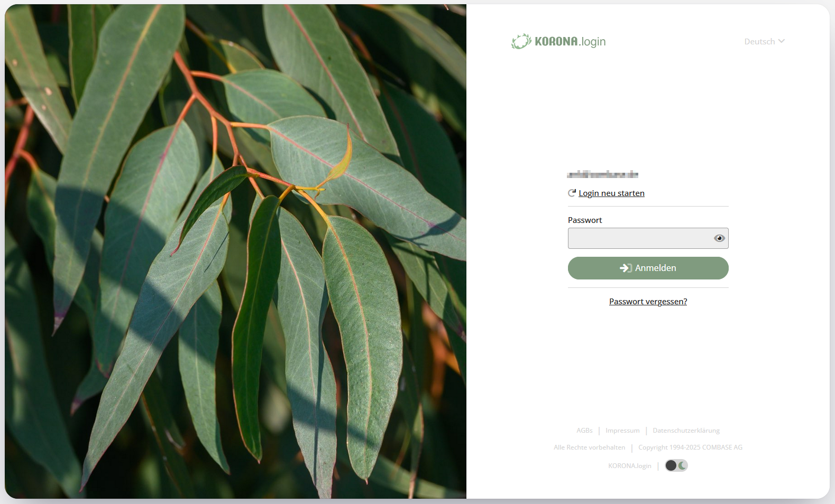Click the Anmelden button
This screenshot has width=835, height=504.
tap(648, 268)
